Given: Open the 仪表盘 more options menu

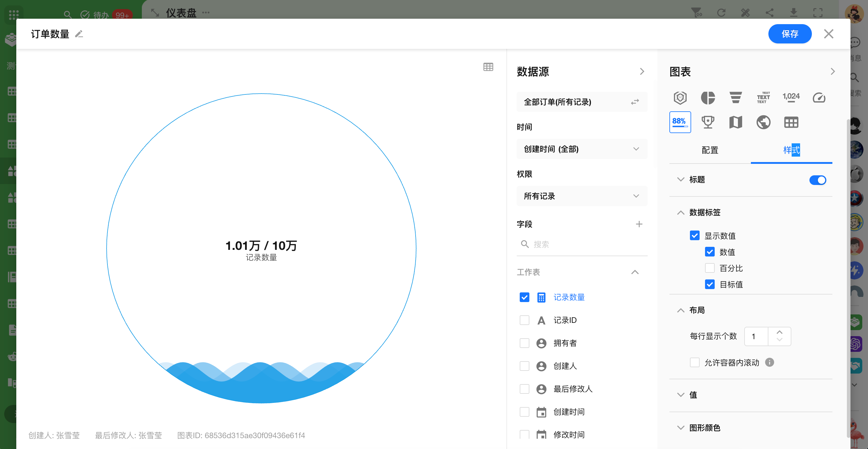Looking at the screenshot, I should 206,13.
